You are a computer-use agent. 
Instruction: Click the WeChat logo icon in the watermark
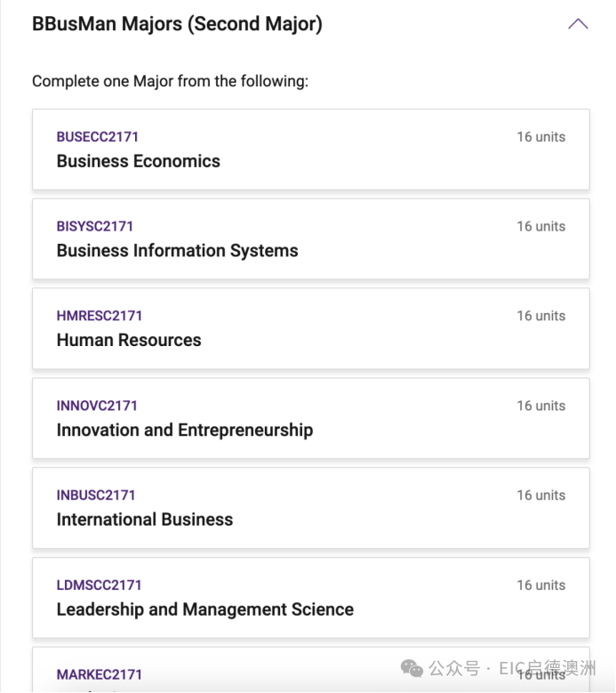click(x=412, y=668)
